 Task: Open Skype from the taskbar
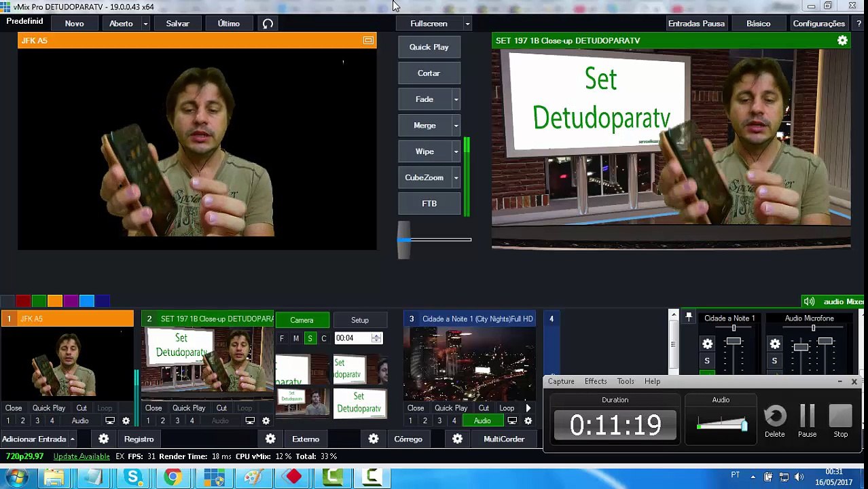tap(133, 478)
